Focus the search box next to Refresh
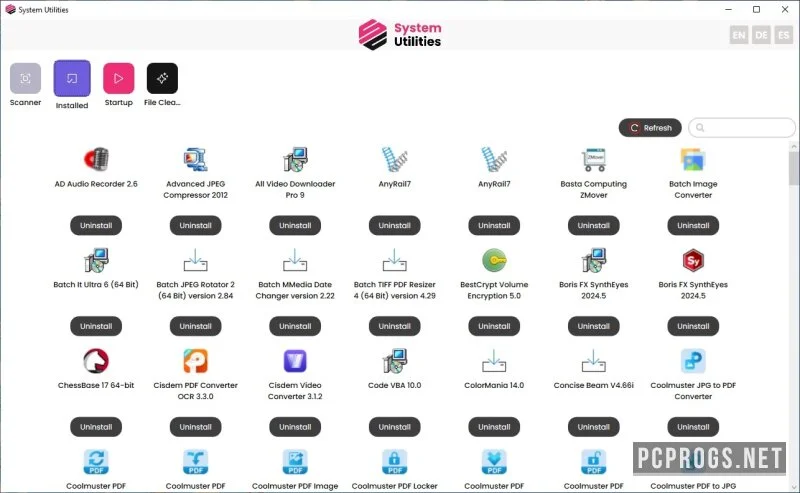The width and height of the screenshot is (800, 493). (742, 128)
